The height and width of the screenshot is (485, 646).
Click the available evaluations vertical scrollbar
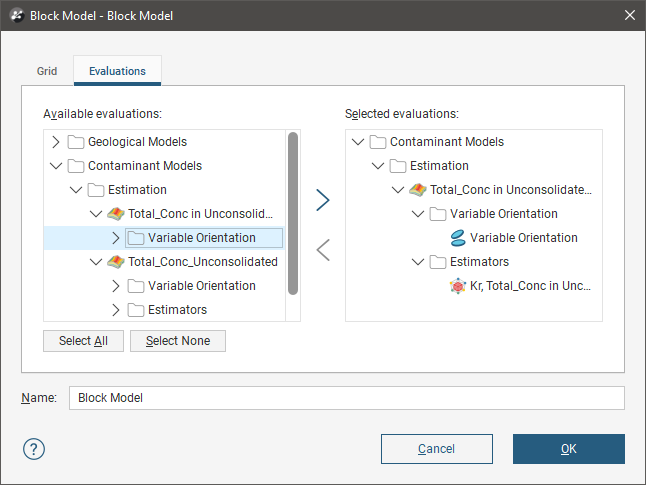(x=293, y=213)
